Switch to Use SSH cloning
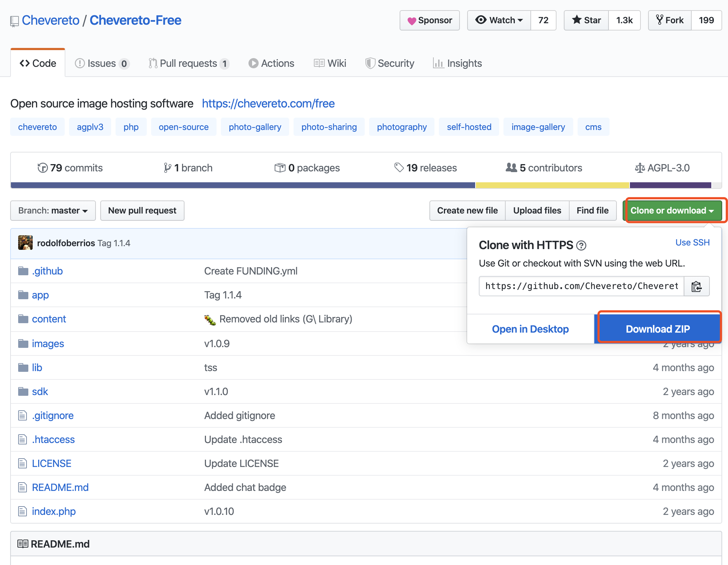The height and width of the screenshot is (565, 728). click(692, 243)
